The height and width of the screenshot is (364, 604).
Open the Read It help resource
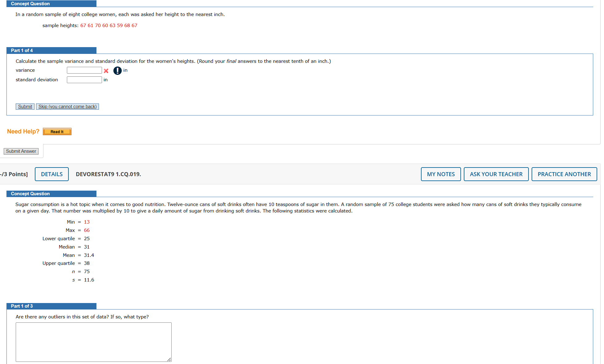pyautogui.click(x=57, y=132)
